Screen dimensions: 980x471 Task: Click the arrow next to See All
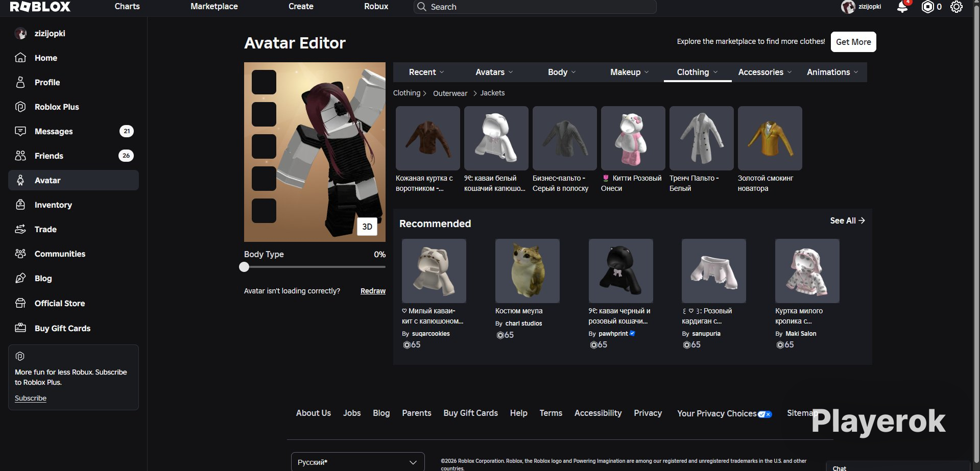[862, 220]
